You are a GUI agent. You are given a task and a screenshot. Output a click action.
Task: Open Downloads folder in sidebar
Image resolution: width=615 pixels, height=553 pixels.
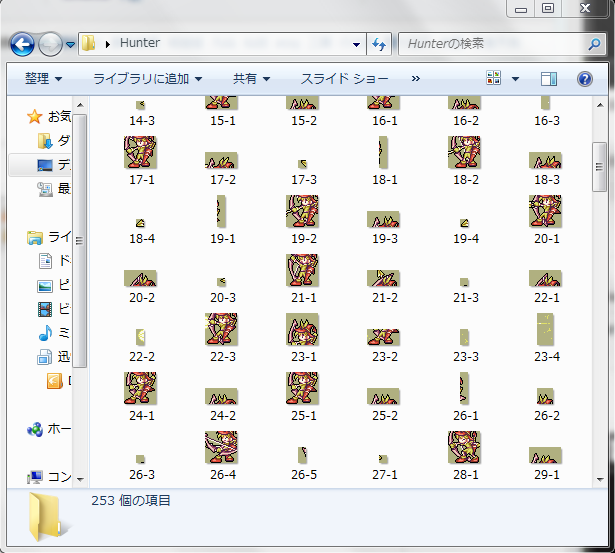click(x=54, y=141)
